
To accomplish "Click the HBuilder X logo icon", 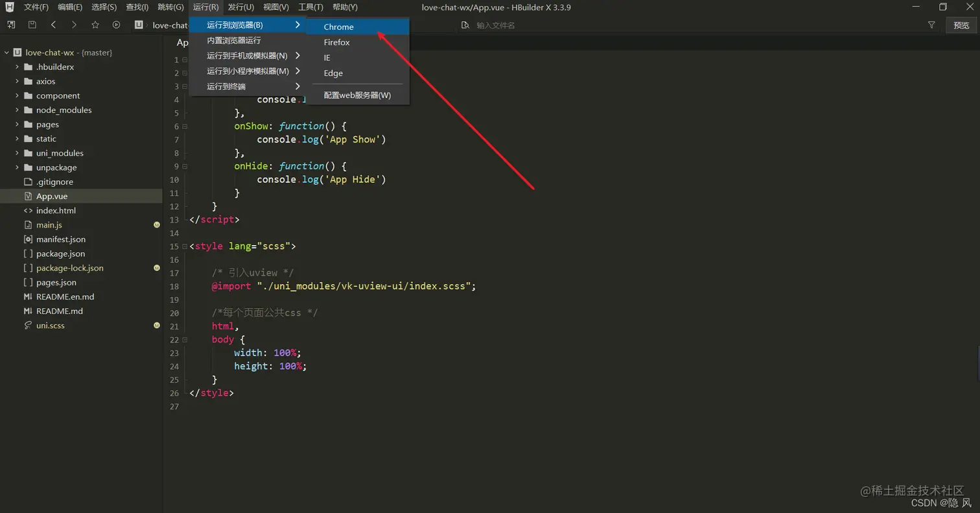I will [10, 7].
